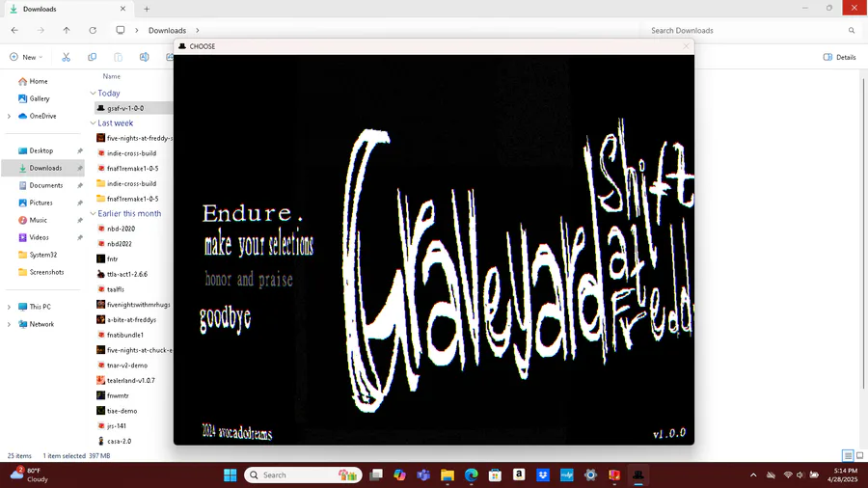Choose goodbye to exit the game

coord(226,319)
